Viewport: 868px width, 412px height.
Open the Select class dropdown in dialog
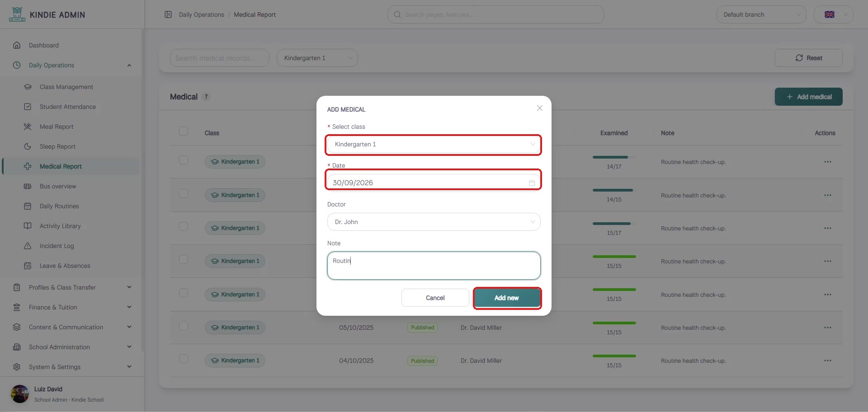[x=434, y=145]
